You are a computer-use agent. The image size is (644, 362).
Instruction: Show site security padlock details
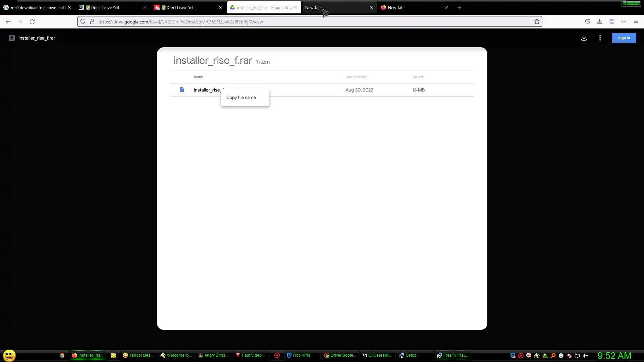pos(92,22)
